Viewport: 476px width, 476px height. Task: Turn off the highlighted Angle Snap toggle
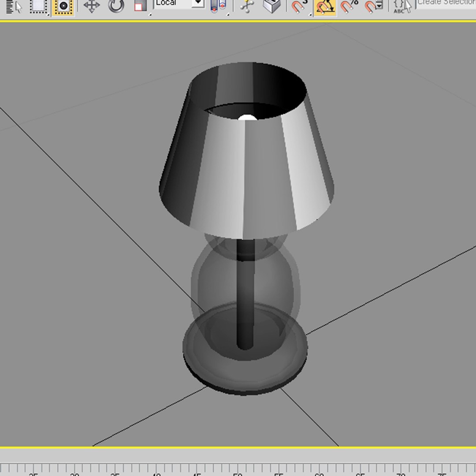tap(325, 7)
